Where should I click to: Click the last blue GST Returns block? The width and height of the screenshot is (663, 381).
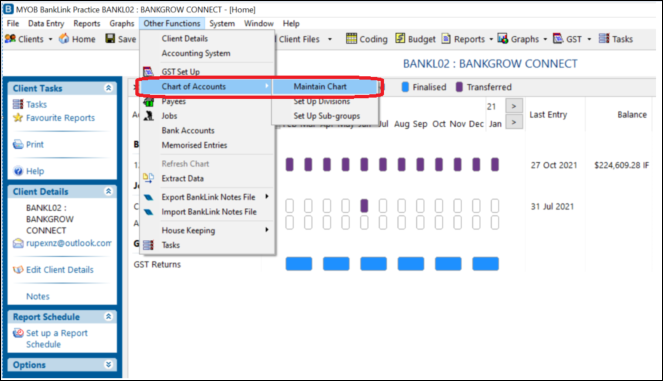coord(485,264)
